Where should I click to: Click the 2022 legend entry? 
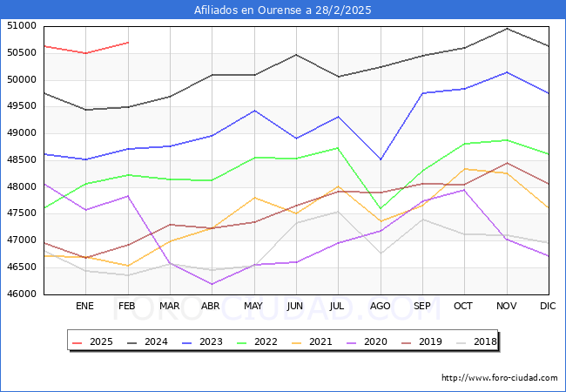[x=257, y=341]
